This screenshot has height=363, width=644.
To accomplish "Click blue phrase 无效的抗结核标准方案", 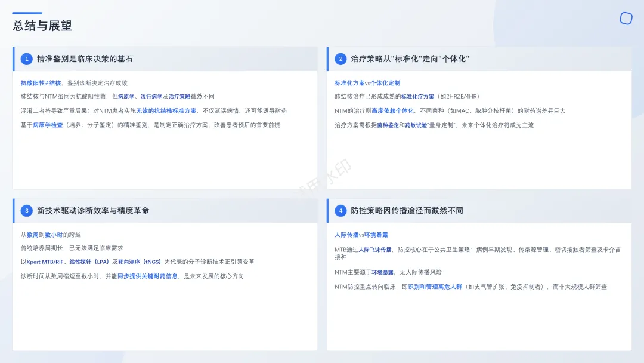I will (x=166, y=110).
